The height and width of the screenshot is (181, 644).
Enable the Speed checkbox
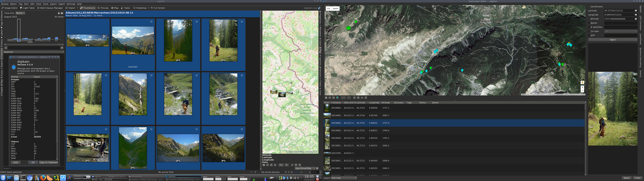point(589,23)
